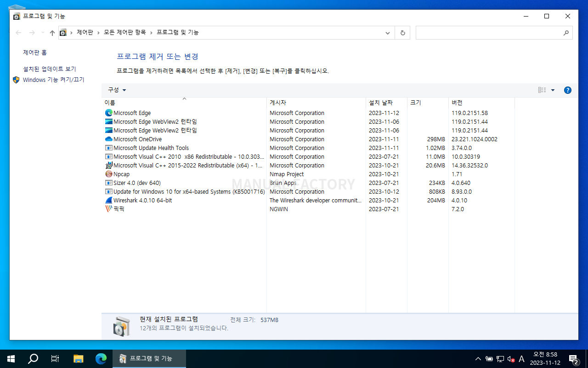Click the volume muted tray icon

tap(511, 359)
